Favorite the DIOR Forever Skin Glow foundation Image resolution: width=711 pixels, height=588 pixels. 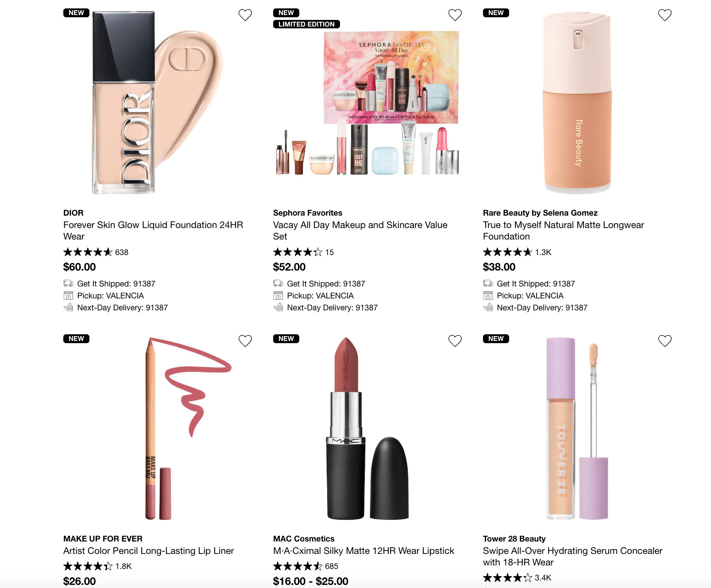[x=245, y=15]
